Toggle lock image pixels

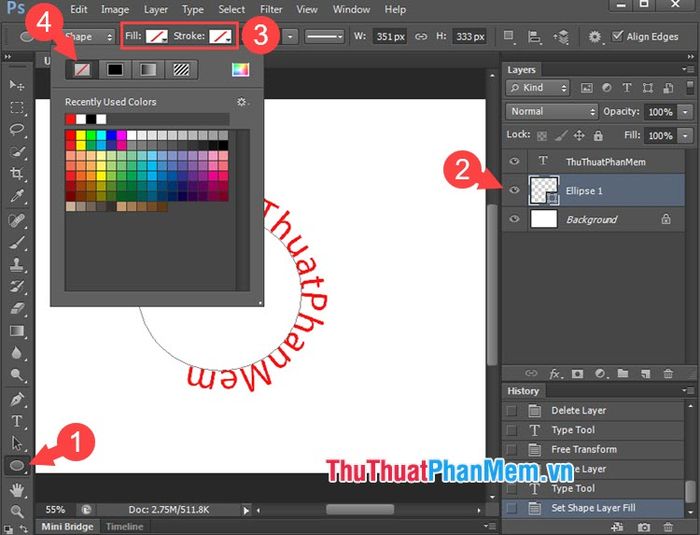pyautogui.click(x=561, y=135)
